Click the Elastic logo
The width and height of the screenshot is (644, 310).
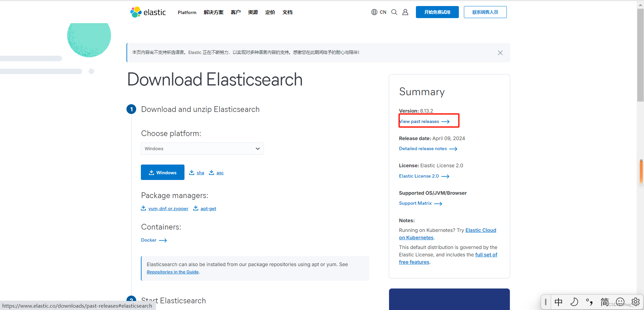click(x=148, y=12)
